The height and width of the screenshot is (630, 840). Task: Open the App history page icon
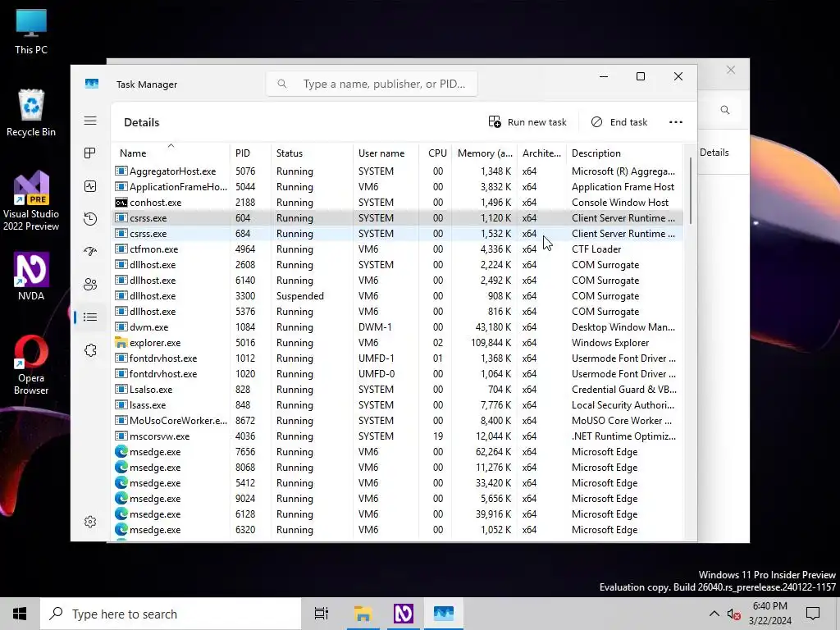pyautogui.click(x=90, y=218)
